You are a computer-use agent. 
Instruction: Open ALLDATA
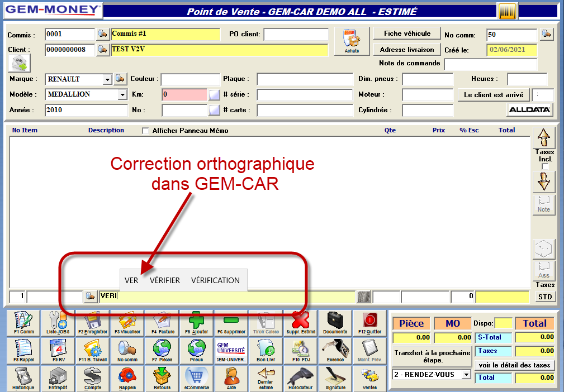(529, 109)
